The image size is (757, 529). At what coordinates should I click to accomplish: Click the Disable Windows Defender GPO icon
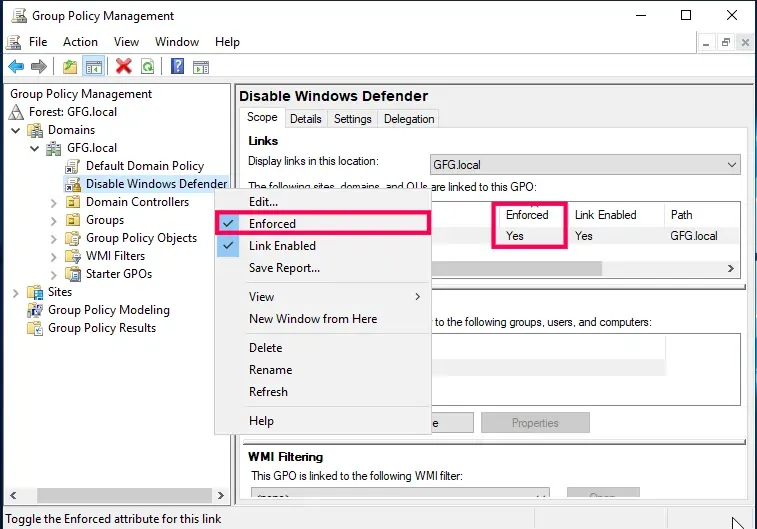[x=72, y=184]
